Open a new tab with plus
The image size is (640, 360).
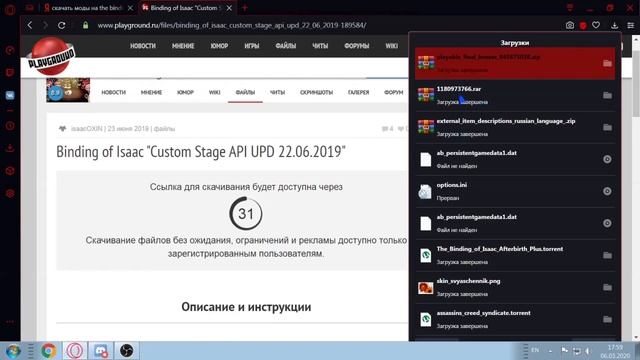coord(244,8)
